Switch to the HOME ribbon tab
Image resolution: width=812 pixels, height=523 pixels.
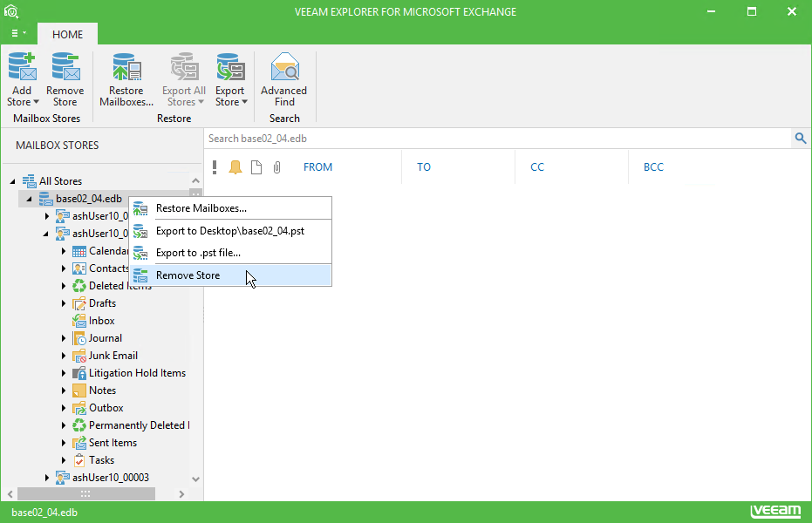(67, 34)
